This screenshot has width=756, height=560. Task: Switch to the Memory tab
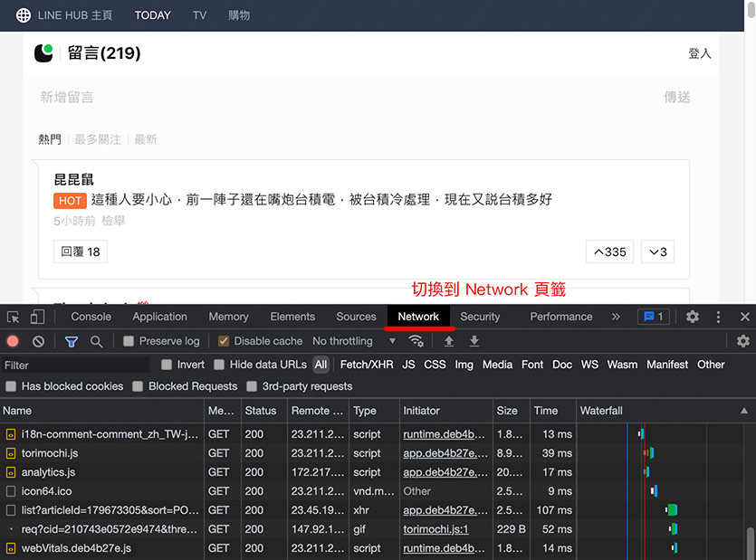pos(228,317)
